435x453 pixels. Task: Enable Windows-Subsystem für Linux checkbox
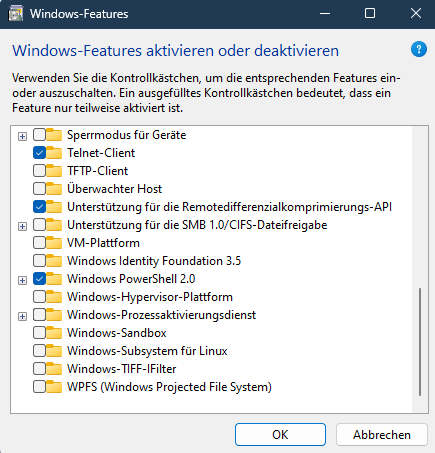click(x=39, y=351)
